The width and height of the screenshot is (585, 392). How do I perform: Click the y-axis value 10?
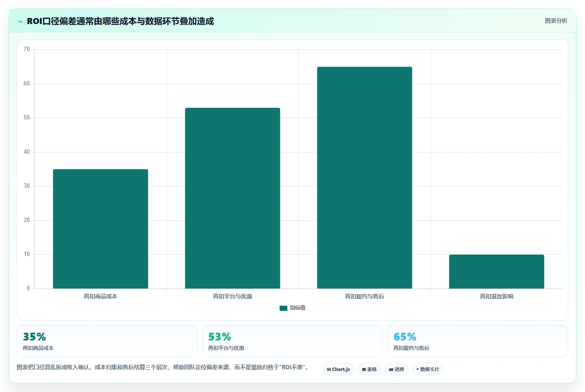click(27, 254)
